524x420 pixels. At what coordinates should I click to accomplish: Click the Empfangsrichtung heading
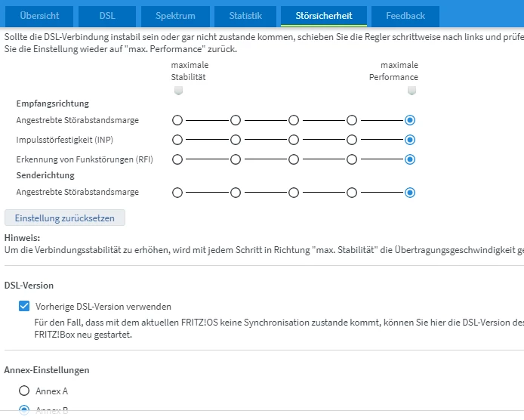[52, 103]
